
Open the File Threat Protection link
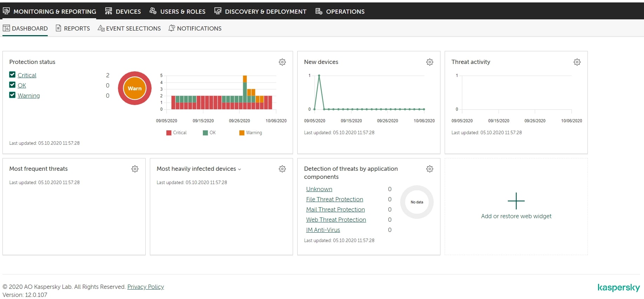coord(334,199)
